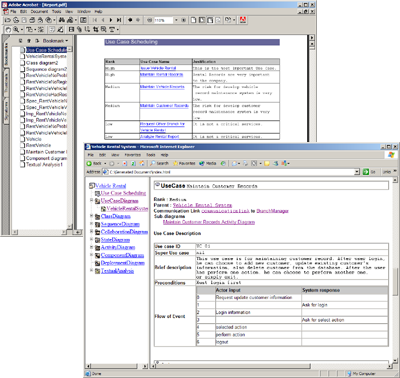400x378 pixels.
Task: Expand the TextualAnalysis tree node
Action: 92,270
